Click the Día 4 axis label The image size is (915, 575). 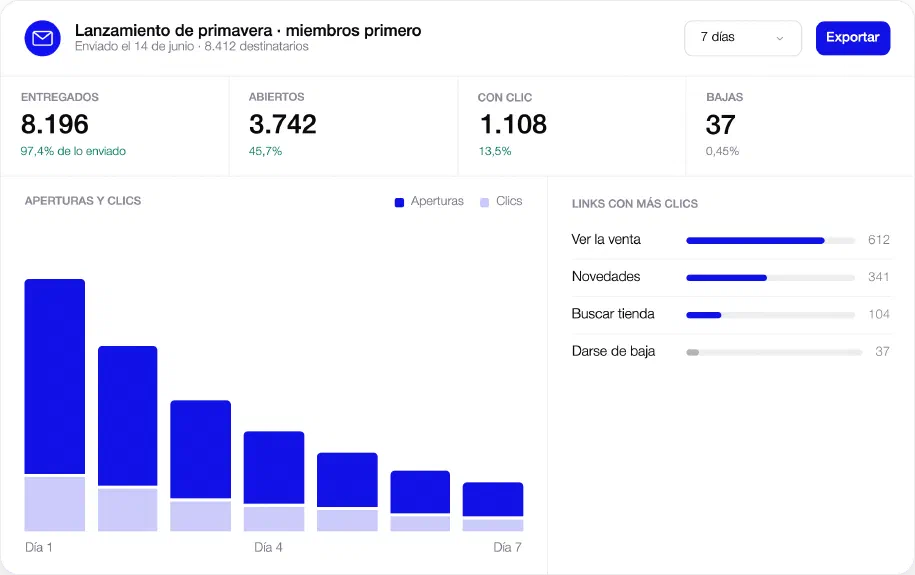click(x=268, y=548)
